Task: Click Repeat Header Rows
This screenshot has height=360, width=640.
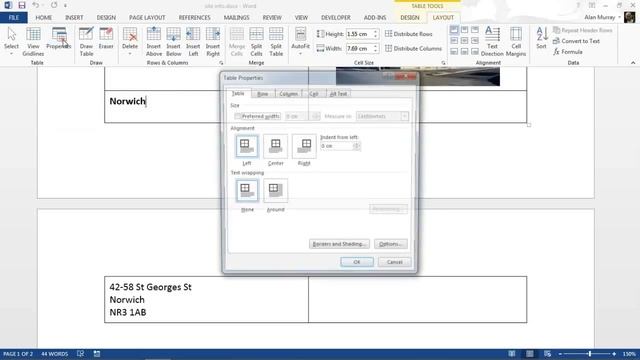Action: [582, 30]
